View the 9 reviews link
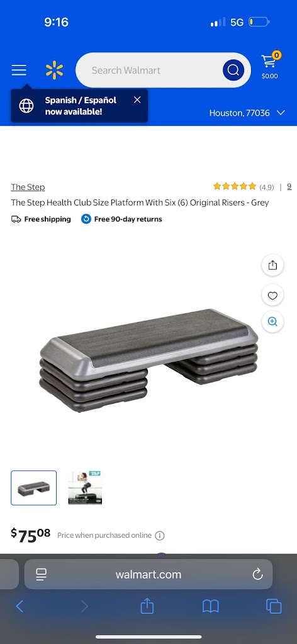The image size is (297, 644). (289, 186)
